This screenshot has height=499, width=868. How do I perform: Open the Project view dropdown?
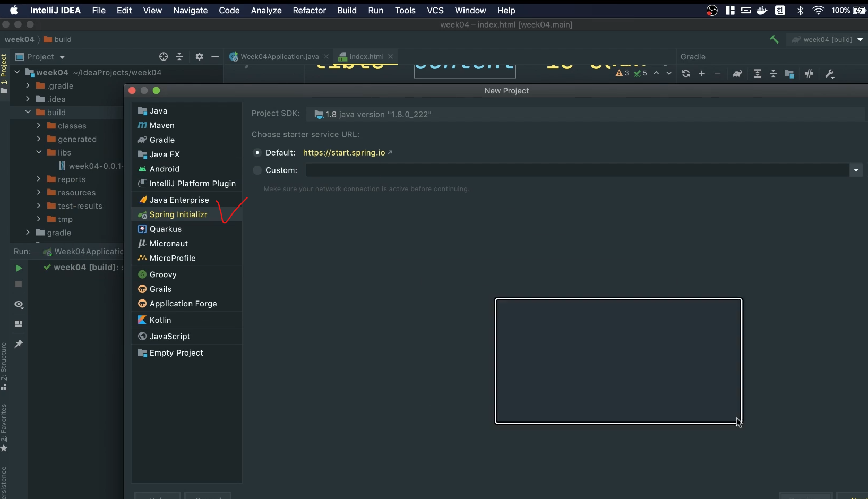(x=62, y=57)
